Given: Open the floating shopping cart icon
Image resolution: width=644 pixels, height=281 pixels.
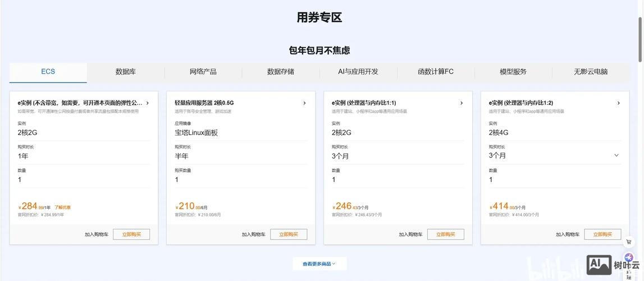Looking at the screenshot, I should (x=629, y=242).
